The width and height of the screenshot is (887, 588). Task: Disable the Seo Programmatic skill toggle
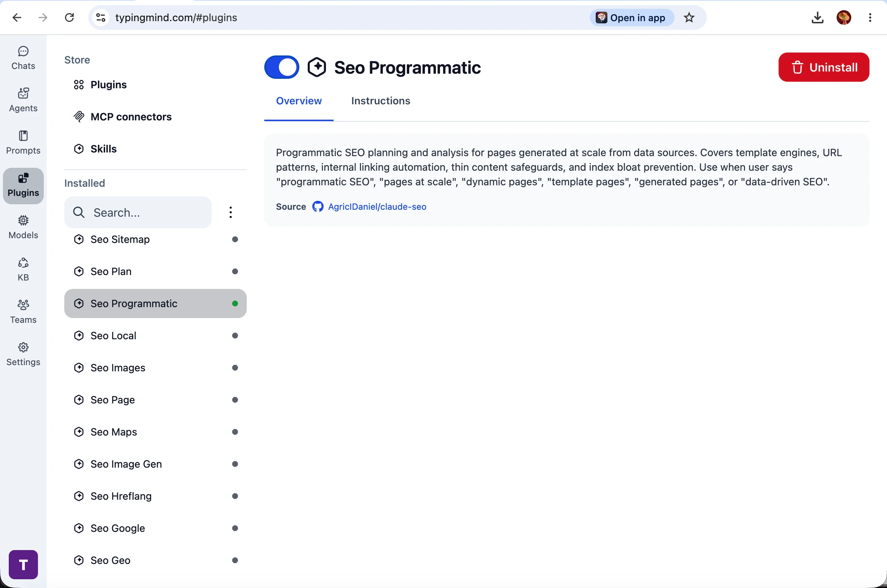282,67
